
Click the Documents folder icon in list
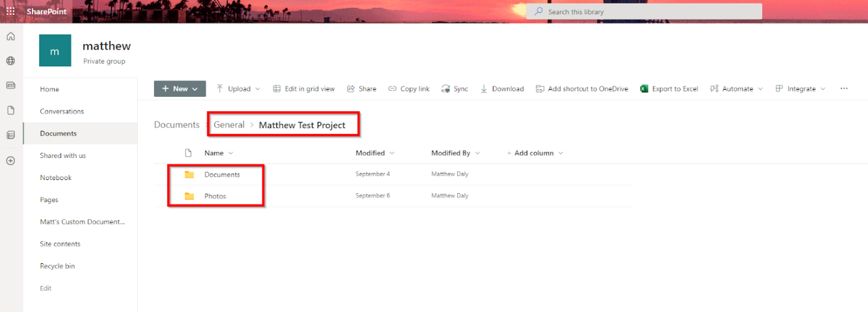tap(189, 175)
